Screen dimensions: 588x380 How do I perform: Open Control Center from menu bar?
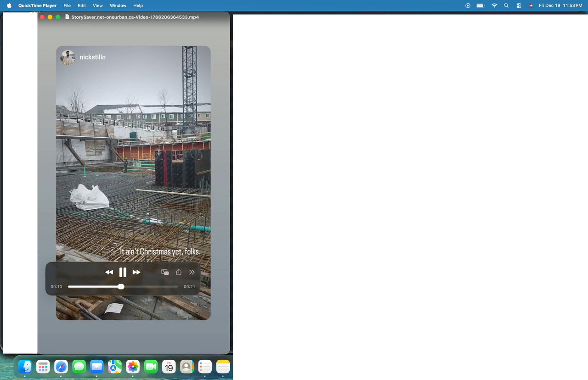click(x=519, y=6)
